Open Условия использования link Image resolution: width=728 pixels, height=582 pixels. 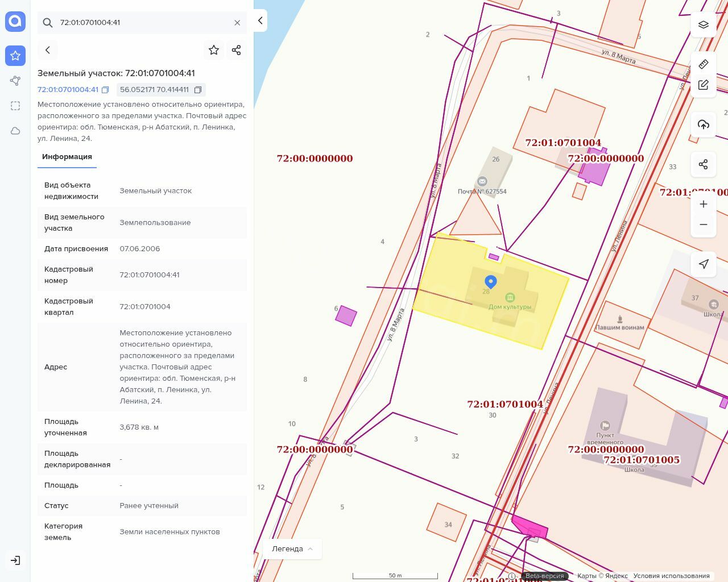tap(671, 576)
